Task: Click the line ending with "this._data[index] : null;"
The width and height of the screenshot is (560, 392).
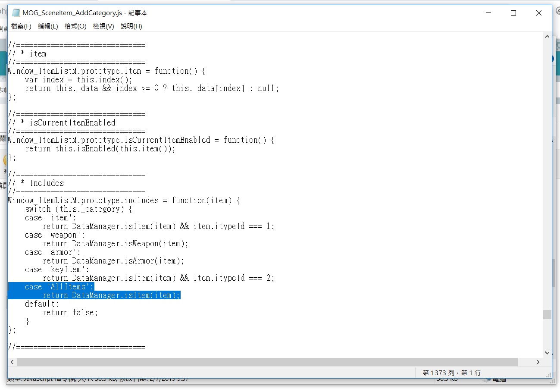Action: pyautogui.click(x=152, y=88)
